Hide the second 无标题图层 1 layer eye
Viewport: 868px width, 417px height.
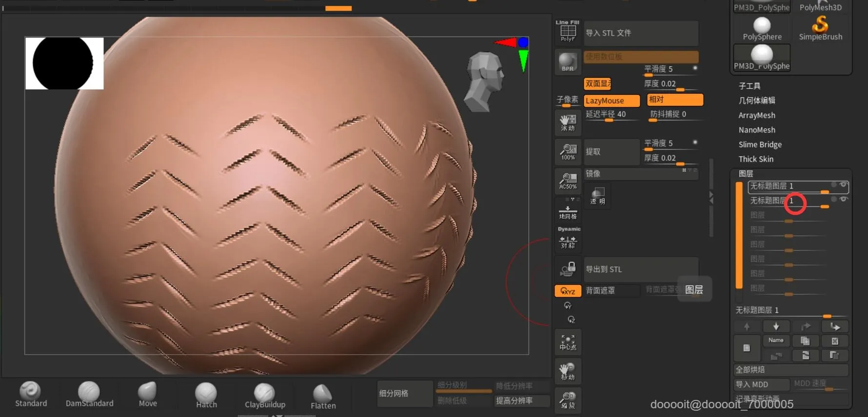point(843,199)
